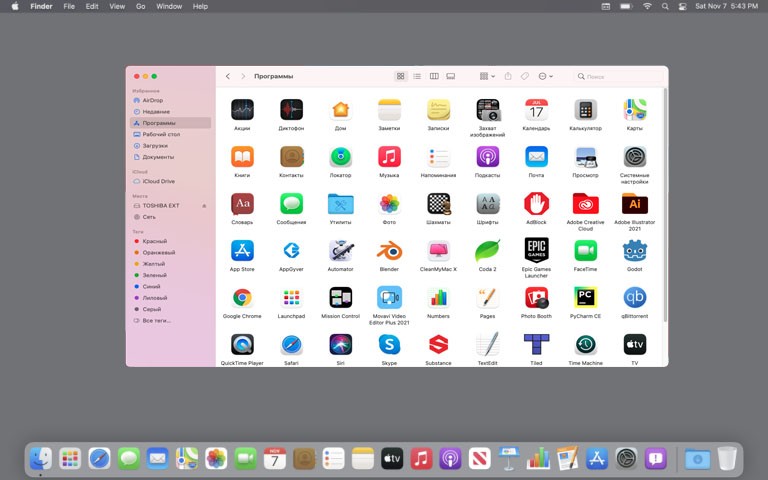Select the Шахматы chess icon

pyautogui.click(x=438, y=204)
